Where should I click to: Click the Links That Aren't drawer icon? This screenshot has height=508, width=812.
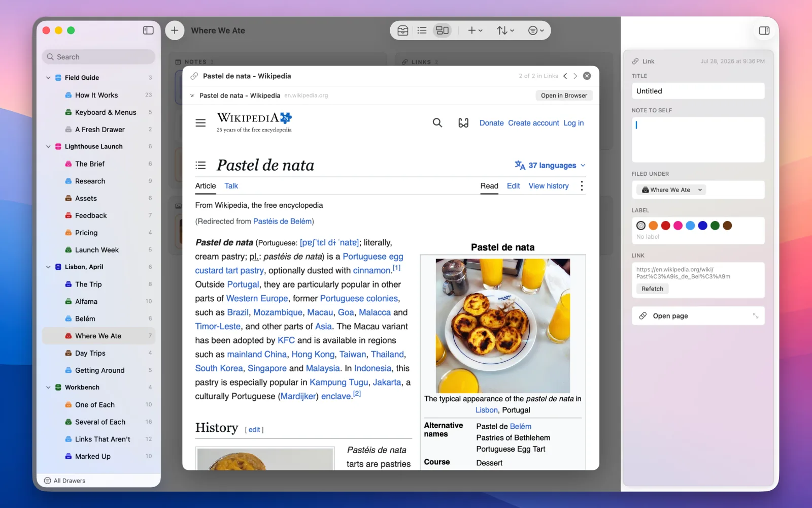pyautogui.click(x=69, y=439)
